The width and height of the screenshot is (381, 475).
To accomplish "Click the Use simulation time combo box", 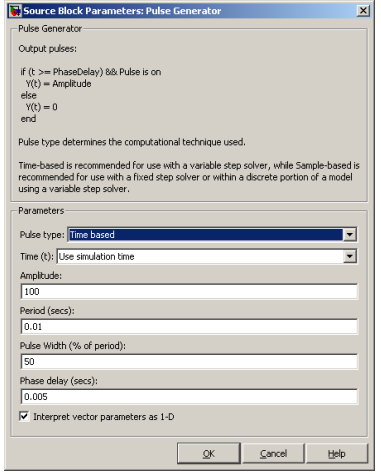I will (207, 256).
